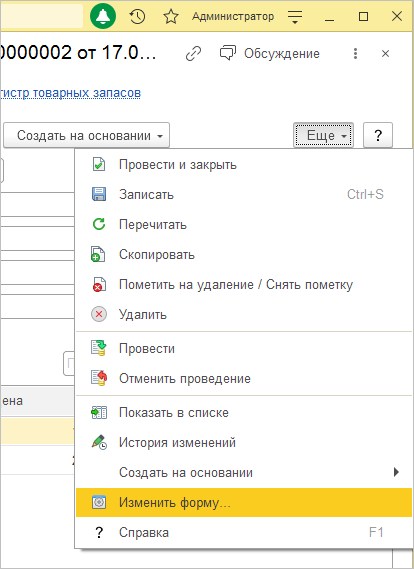This screenshot has height=569, width=414.
Task: Click the green refresh Перечитать icon
Action: point(99,224)
